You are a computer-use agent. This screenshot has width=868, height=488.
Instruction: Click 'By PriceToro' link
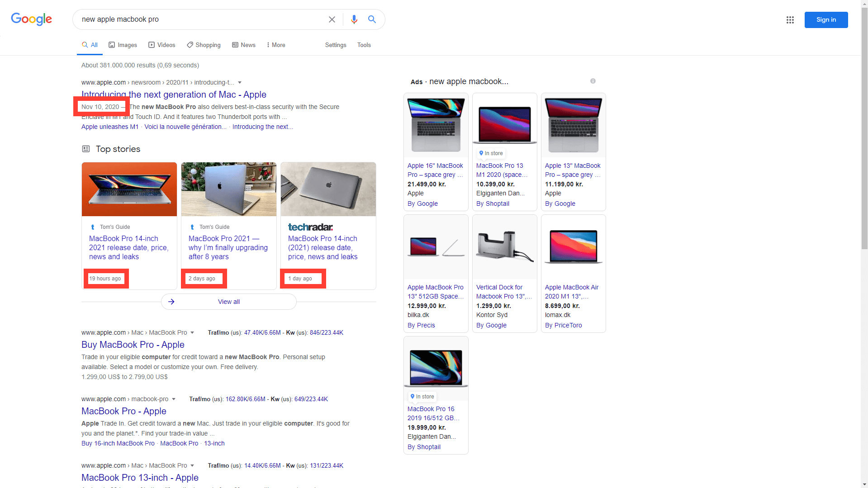click(564, 325)
